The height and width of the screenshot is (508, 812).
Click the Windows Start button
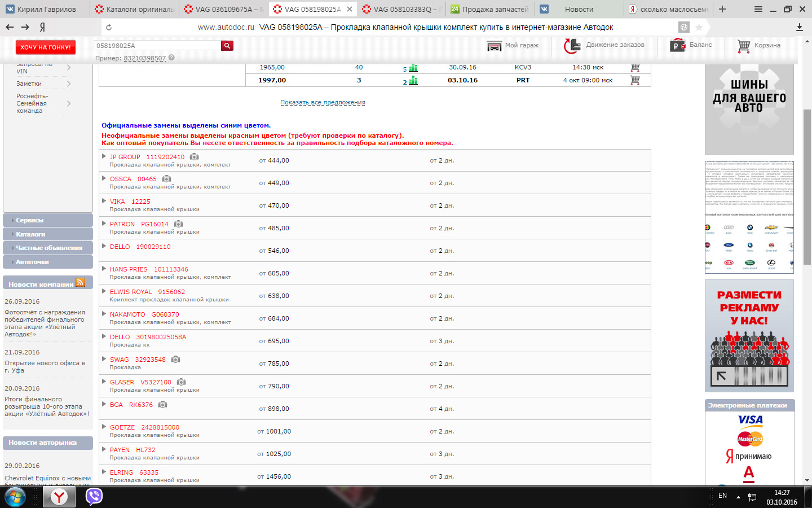pyautogui.click(x=15, y=497)
